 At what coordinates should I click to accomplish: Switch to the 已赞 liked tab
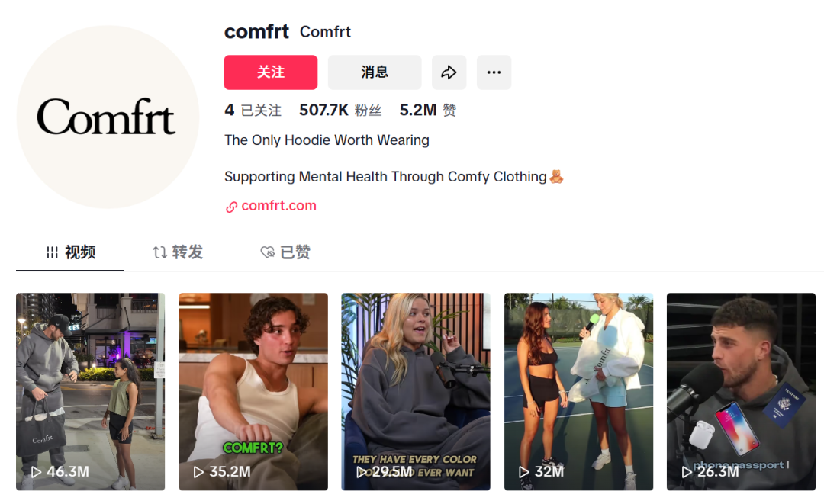tap(285, 252)
